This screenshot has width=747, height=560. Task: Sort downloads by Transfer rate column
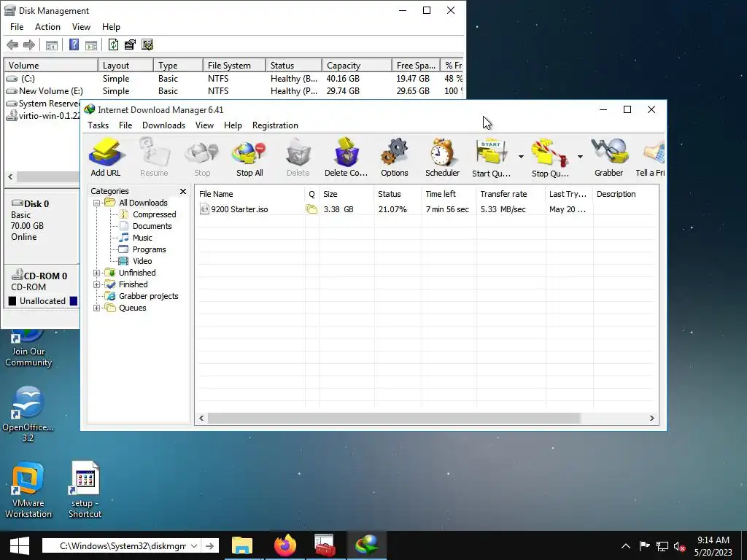tap(511, 194)
